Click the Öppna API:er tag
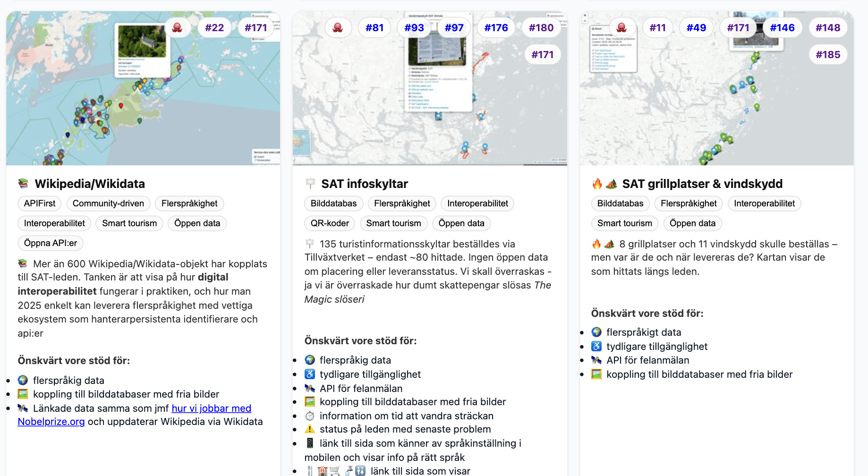The image size is (868, 476). pyautogui.click(x=51, y=243)
